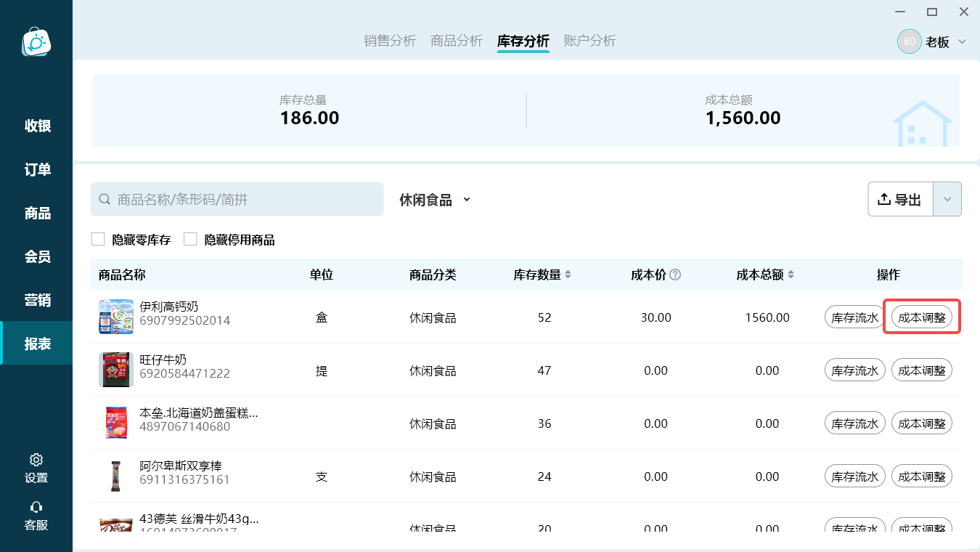This screenshot has width=980, height=552.
Task: Click the 1560.00 cost total cell
Action: point(767,317)
